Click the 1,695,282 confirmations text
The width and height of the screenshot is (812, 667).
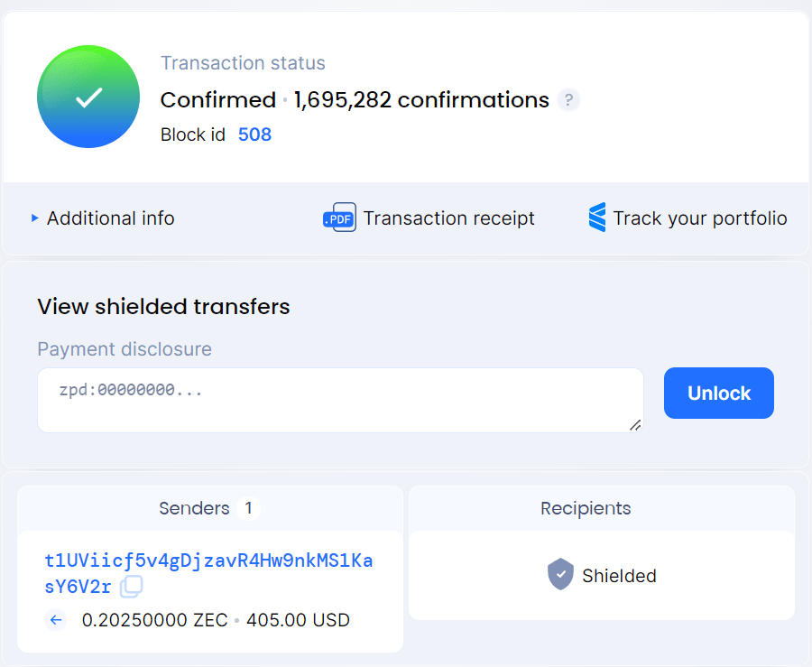pyautogui.click(x=421, y=100)
